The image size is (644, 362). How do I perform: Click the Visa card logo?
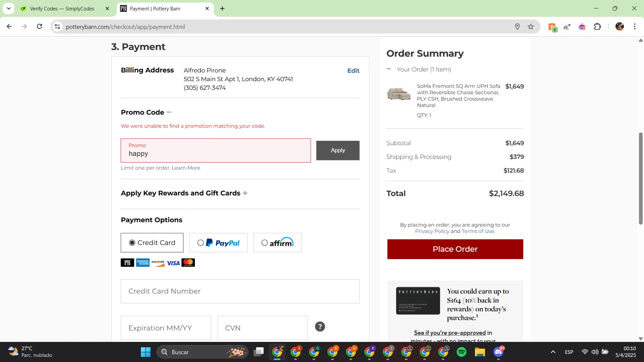173,263
